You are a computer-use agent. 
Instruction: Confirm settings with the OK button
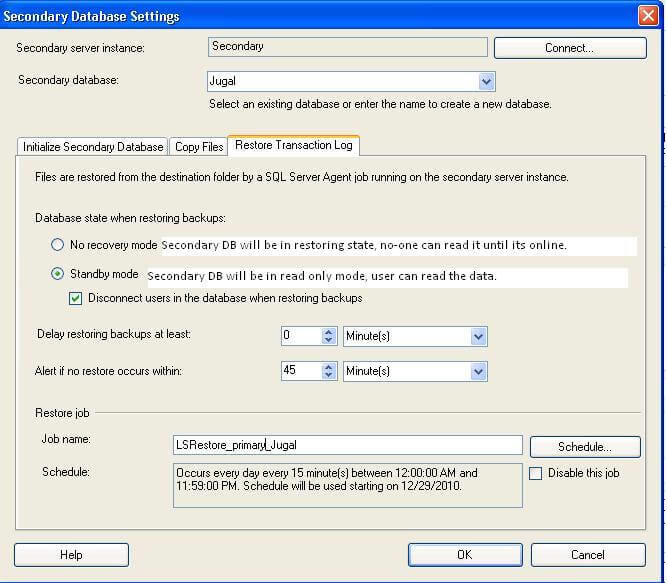pos(465,555)
